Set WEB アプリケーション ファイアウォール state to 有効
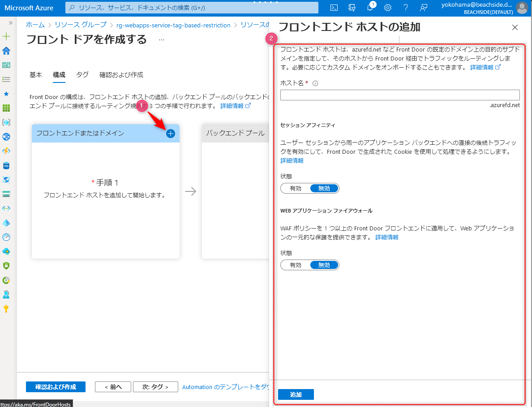This screenshot has height=407, width=532. pyautogui.click(x=296, y=265)
